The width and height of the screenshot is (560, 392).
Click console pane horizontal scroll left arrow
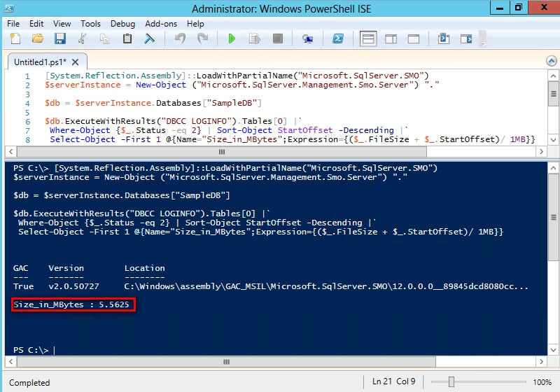coord(10,361)
